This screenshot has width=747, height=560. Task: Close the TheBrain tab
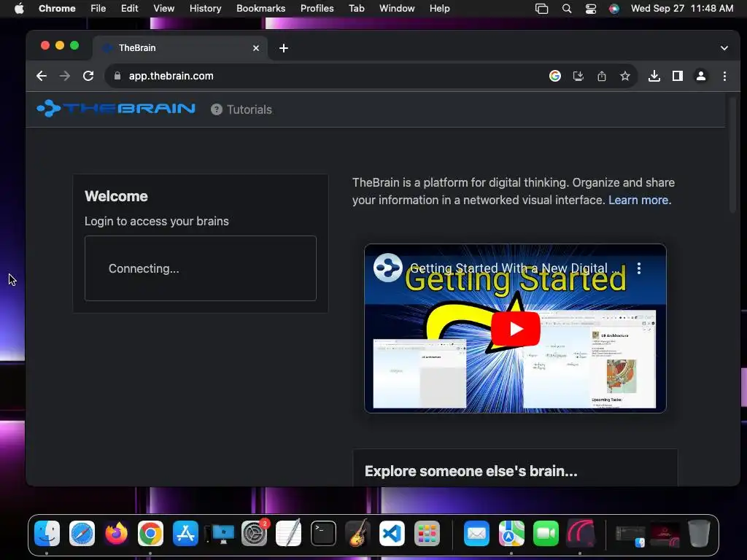pos(256,48)
